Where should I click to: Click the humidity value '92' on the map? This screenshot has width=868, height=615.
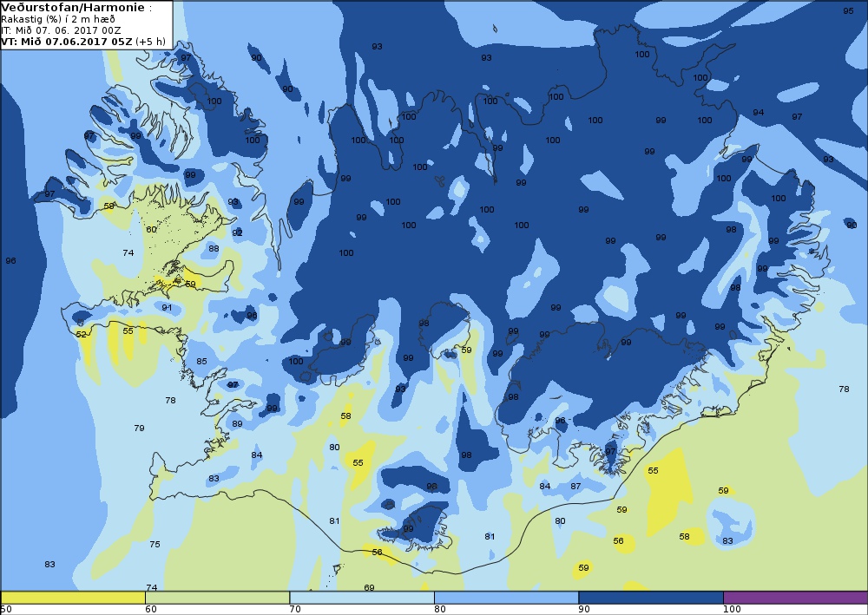(x=238, y=232)
